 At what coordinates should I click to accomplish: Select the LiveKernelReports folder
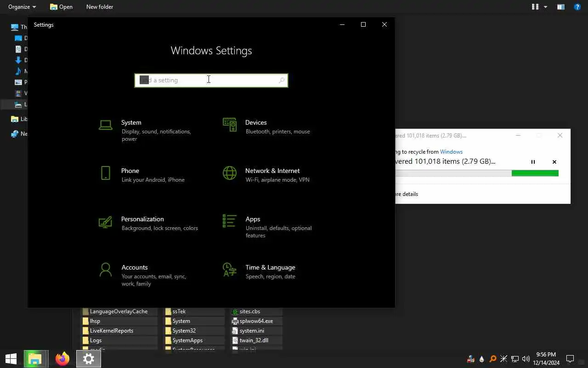(108, 331)
